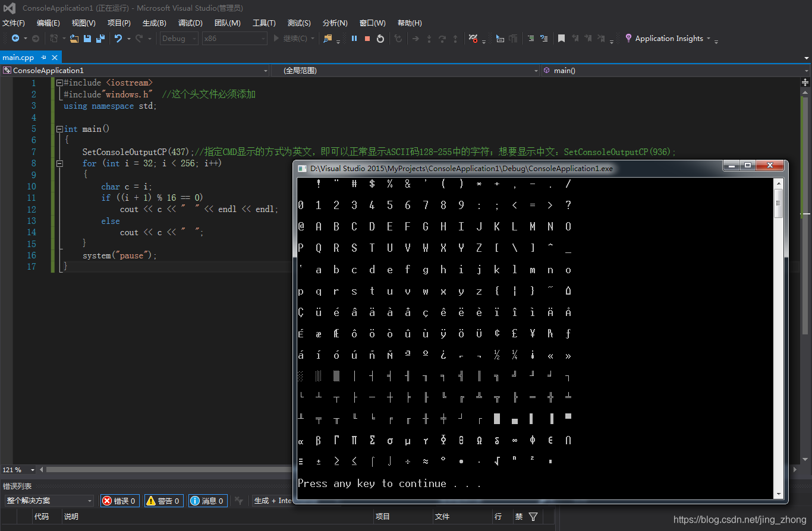This screenshot has width=812, height=531.
Task: Click the New Project toolbar icon
Action: (x=53, y=39)
